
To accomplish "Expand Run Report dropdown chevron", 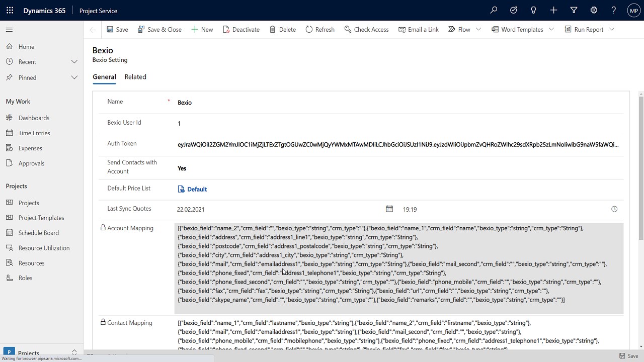I will tap(612, 30).
